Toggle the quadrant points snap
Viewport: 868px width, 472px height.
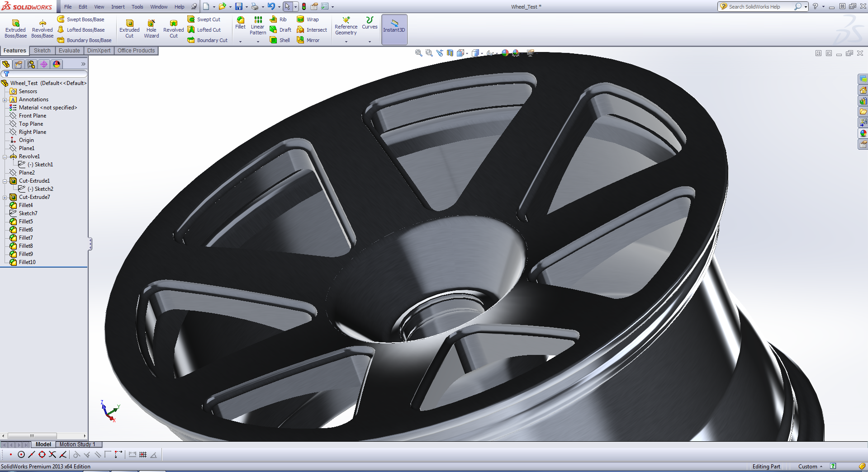(42, 455)
